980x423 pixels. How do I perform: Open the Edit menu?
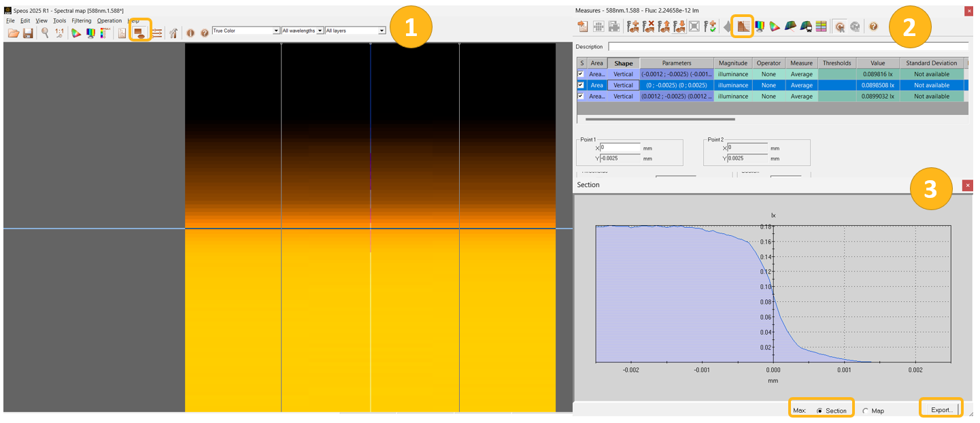coord(25,20)
